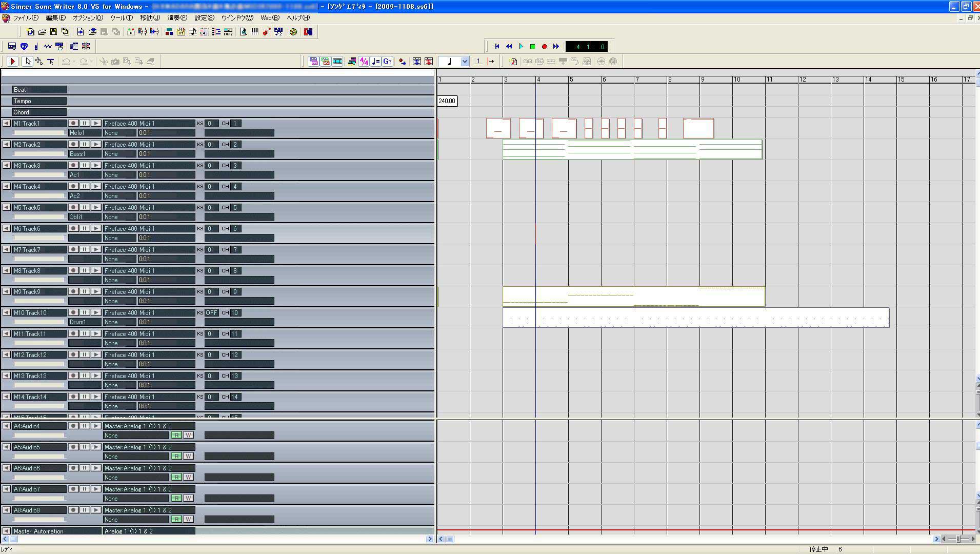Image resolution: width=980 pixels, height=554 pixels.
Task: Select the plus-cursor add tool
Action: [39, 61]
